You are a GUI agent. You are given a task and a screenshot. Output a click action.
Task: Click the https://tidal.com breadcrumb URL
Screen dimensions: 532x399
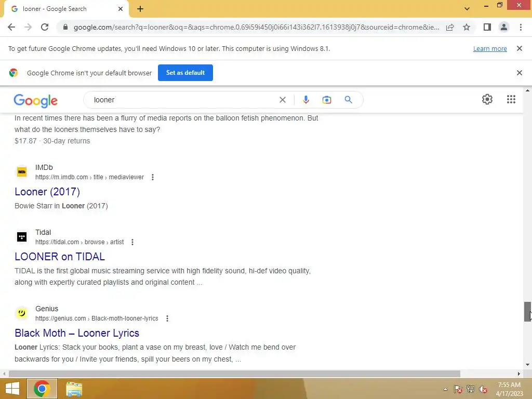coord(79,242)
